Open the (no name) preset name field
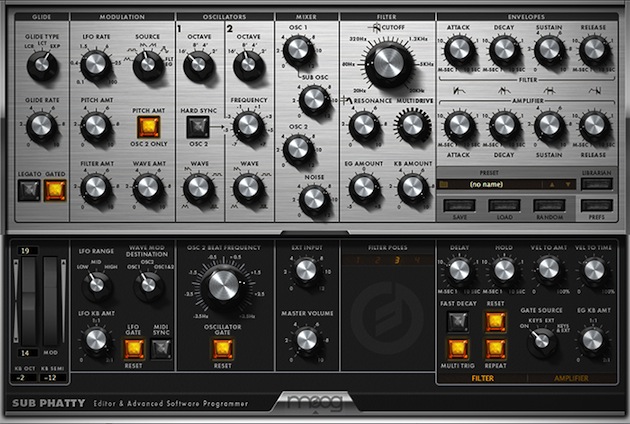 (x=486, y=184)
